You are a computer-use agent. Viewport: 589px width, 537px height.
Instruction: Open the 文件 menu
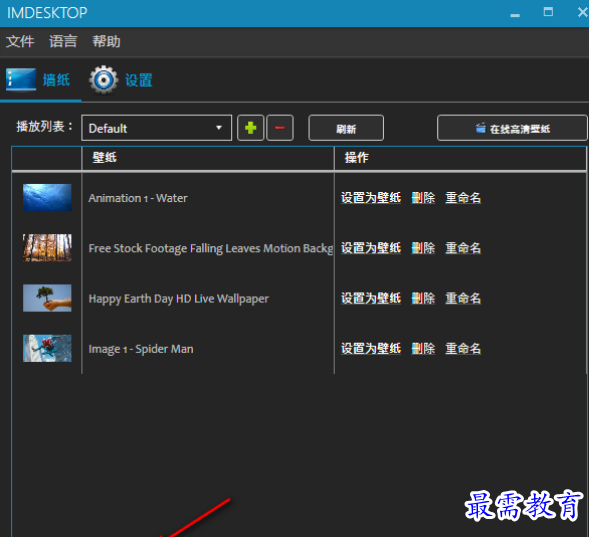[x=20, y=41]
